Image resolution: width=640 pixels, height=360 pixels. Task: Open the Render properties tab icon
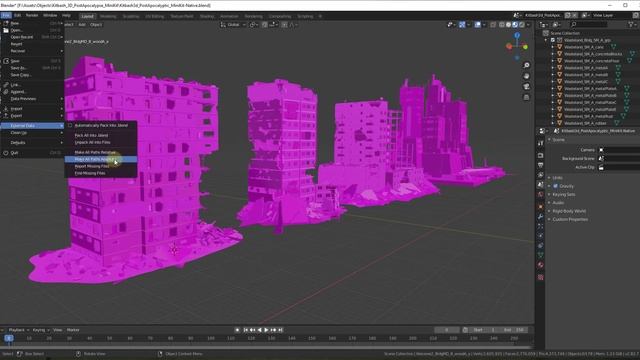click(540, 156)
